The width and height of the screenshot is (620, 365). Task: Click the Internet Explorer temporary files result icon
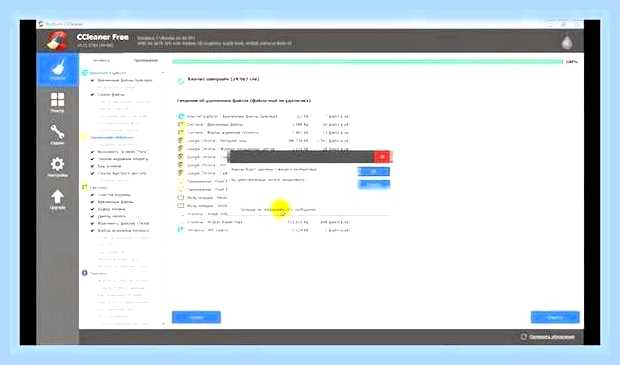[181, 116]
